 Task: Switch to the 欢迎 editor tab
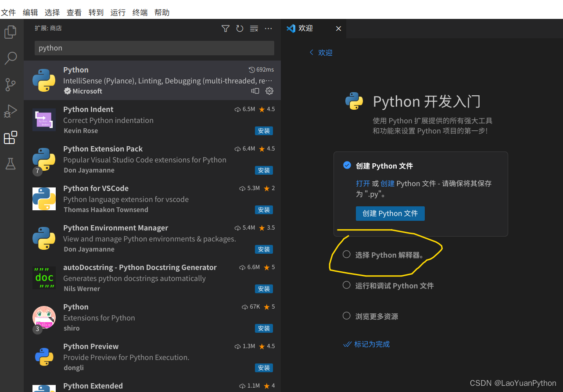314,29
